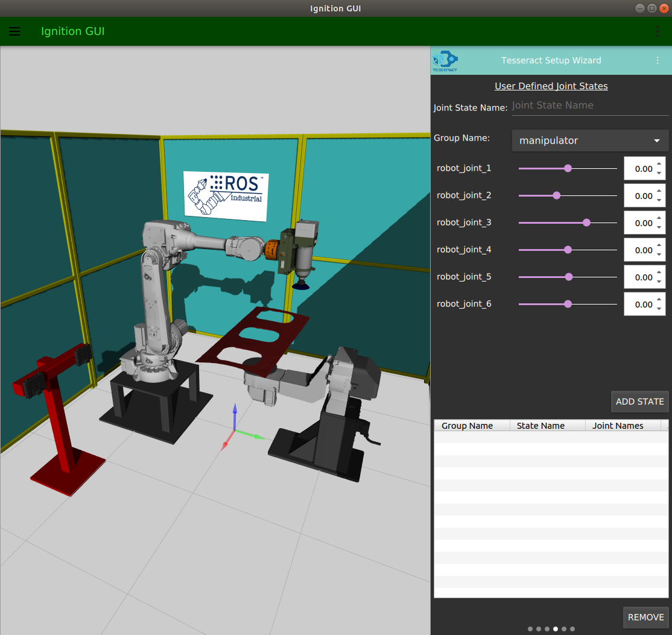
Task: Expand the Group Name manipulator dropdown
Action: (x=590, y=141)
